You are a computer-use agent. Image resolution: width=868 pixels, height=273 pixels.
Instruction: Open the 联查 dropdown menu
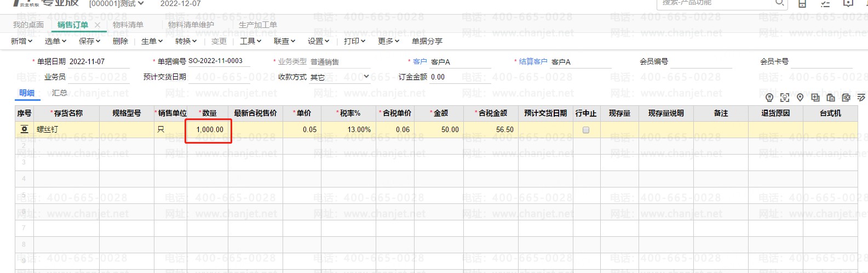pyautogui.click(x=285, y=41)
